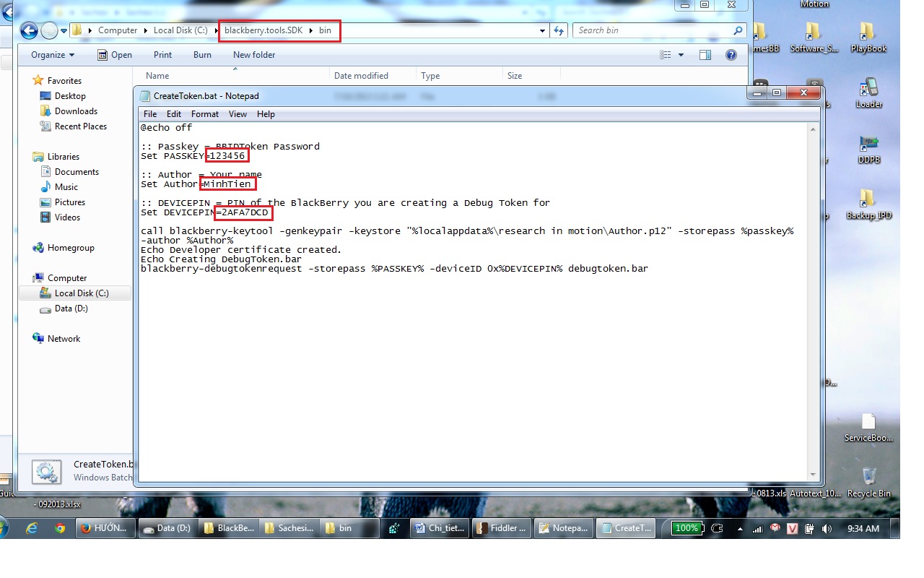This screenshot has height=578, width=924.
Task: Click the Refresh button beside address bar
Action: click(558, 30)
